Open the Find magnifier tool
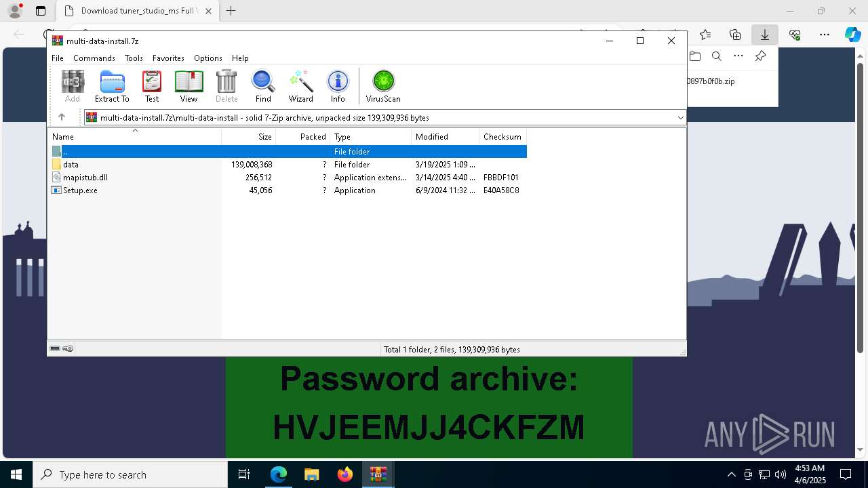Viewport: 868px width, 488px height. [263, 86]
